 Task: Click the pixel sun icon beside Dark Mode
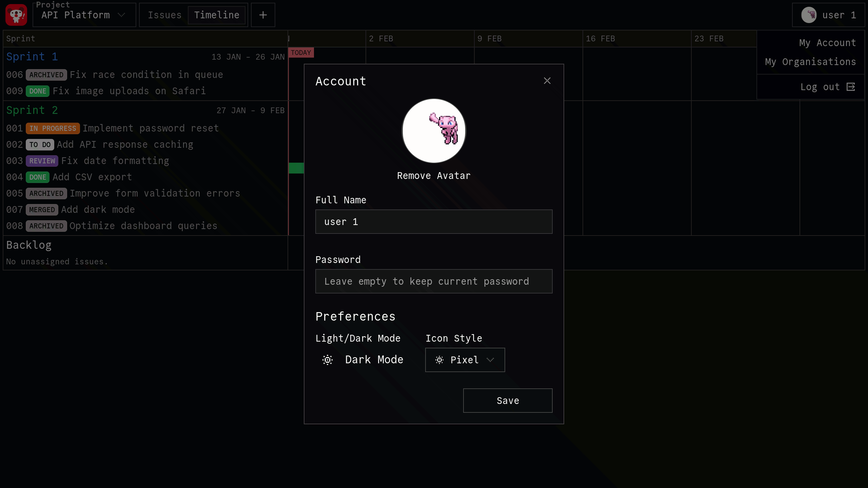327,360
